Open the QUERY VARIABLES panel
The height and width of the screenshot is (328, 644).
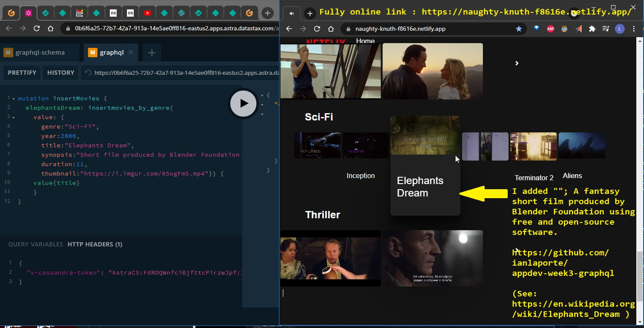pos(35,244)
